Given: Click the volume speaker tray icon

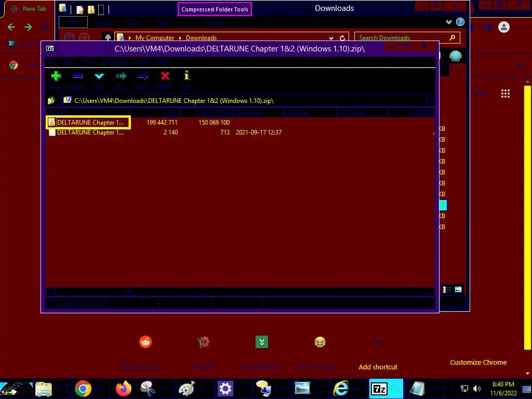Looking at the screenshot, I should [477, 389].
